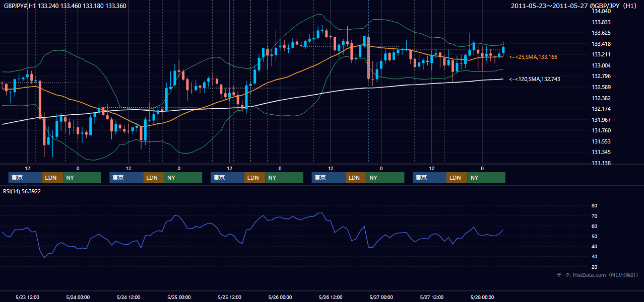This screenshot has width=644, height=302.
Task: Click the RSI axis value 70
Action: click(594, 216)
